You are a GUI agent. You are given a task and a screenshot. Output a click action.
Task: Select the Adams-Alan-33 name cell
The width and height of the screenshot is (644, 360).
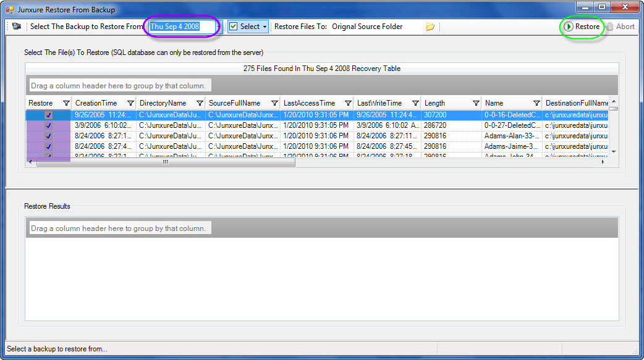(x=512, y=136)
